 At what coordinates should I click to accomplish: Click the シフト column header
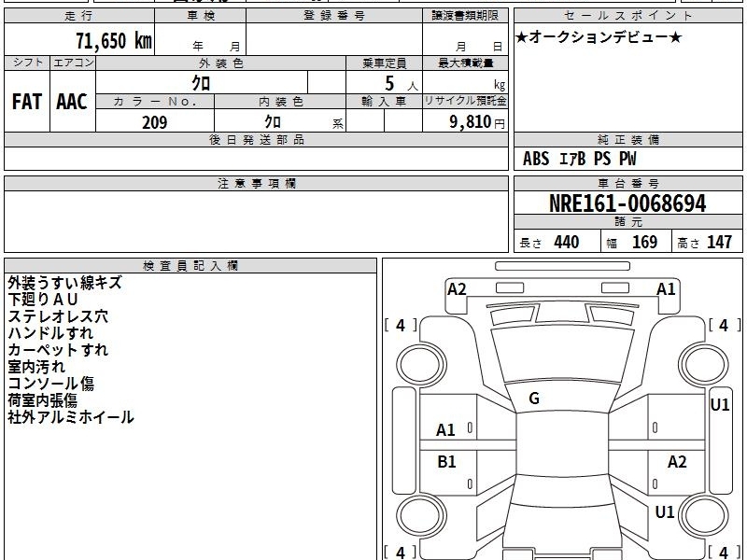point(27,63)
